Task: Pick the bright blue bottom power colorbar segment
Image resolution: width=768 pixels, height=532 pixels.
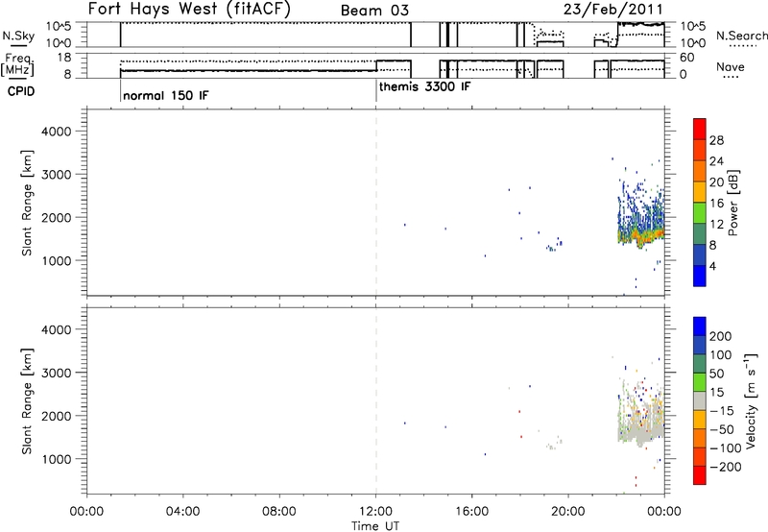Action: tap(700, 276)
